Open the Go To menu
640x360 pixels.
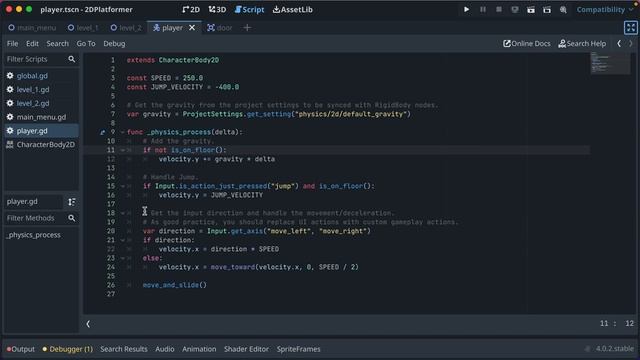click(x=86, y=44)
